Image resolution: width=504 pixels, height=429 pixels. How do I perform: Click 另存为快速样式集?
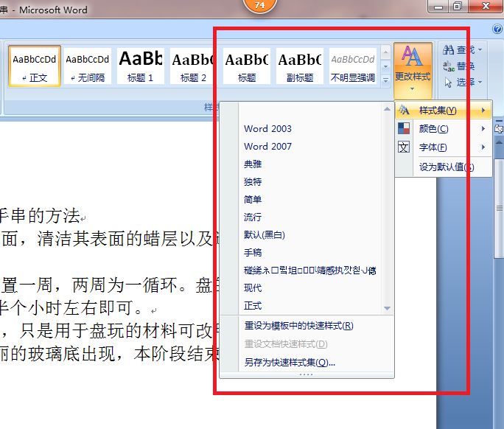click(290, 362)
